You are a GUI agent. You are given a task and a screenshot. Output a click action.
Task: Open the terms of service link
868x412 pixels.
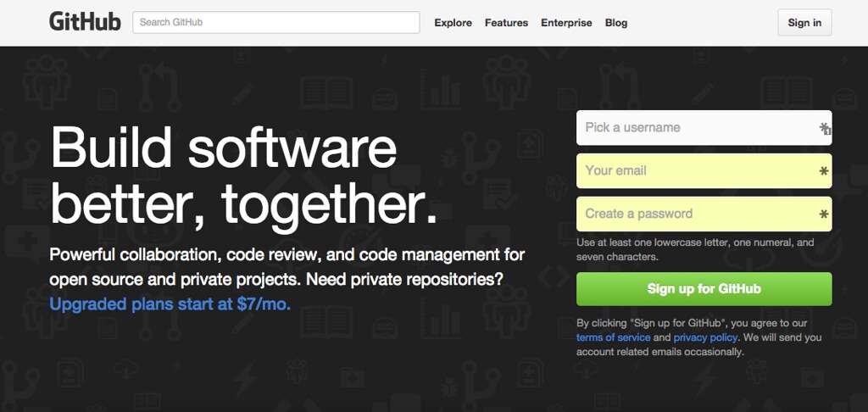pyautogui.click(x=613, y=337)
